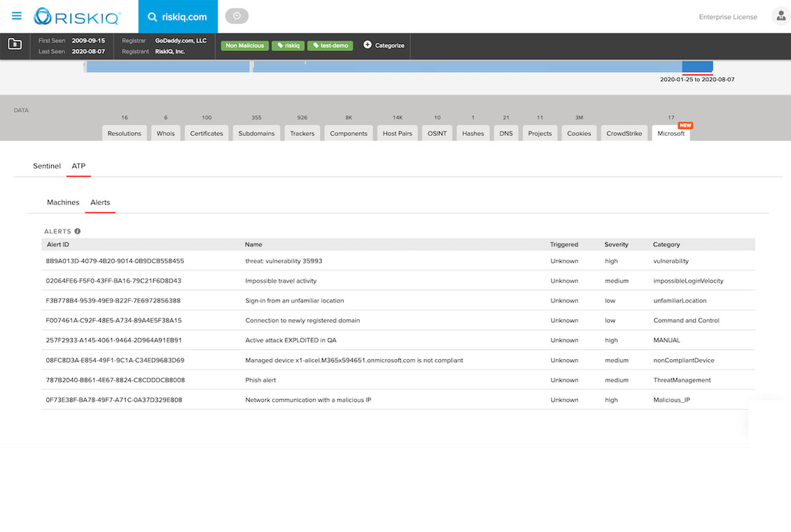Click the Name column header

tap(253, 244)
